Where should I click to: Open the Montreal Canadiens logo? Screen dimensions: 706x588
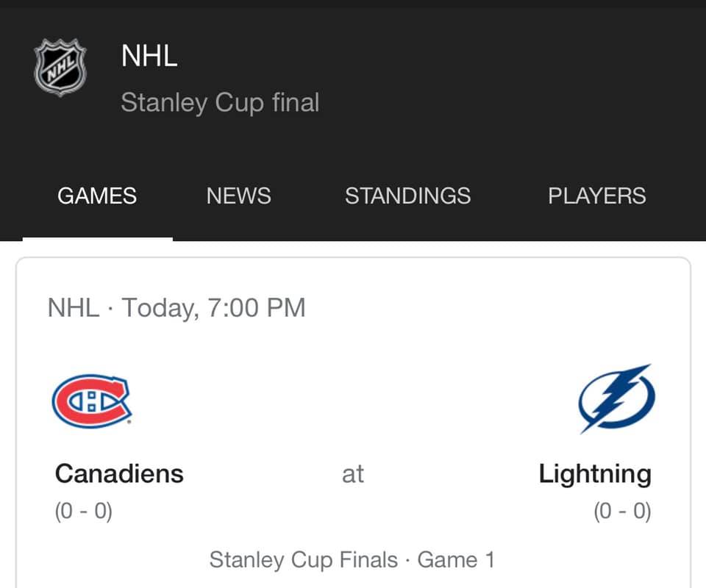93,401
